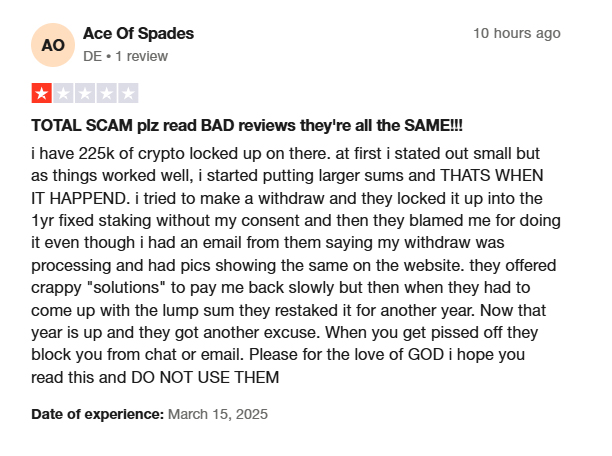Click the DO NOT USE THEM text
The image size is (612, 456).
[x=205, y=378]
